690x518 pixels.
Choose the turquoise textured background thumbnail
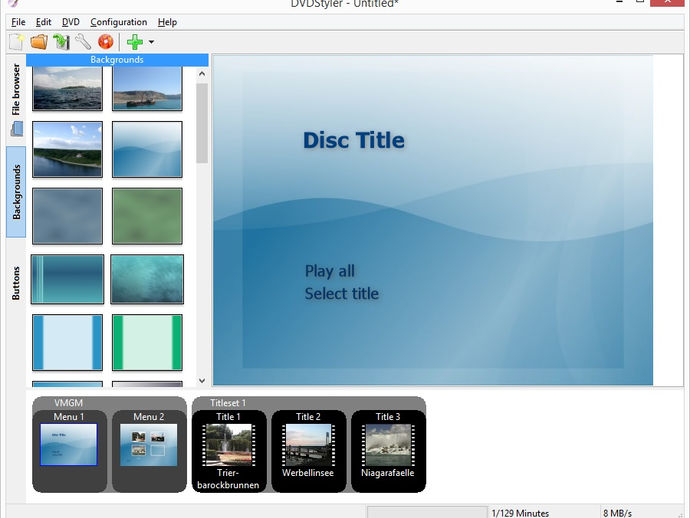point(147,279)
